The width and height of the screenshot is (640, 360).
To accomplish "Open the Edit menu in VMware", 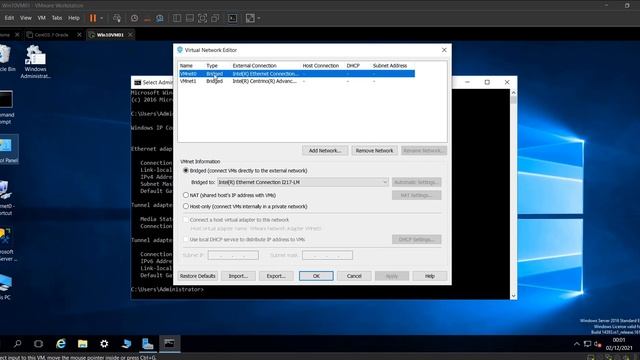I will [x=9, y=18].
